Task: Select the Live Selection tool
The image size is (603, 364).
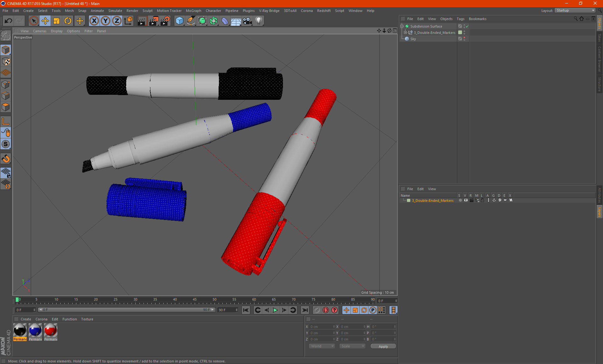Action: [34, 21]
